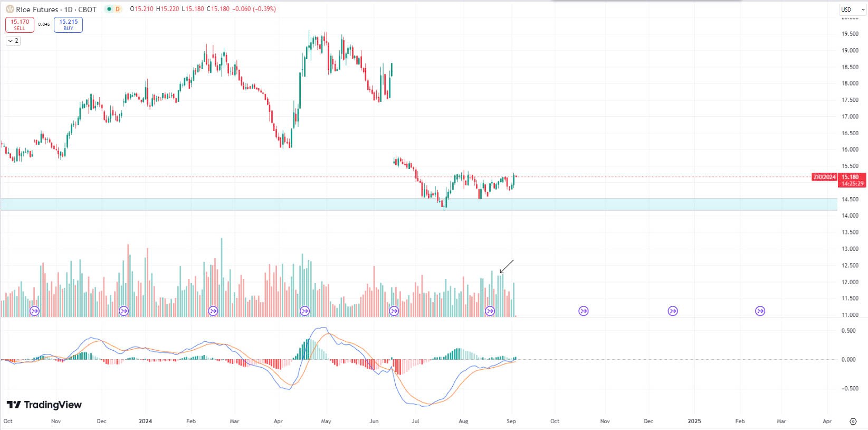Click the 14:25:29 countdown timer label
The width and height of the screenshot is (868, 430).
click(852, 184)
